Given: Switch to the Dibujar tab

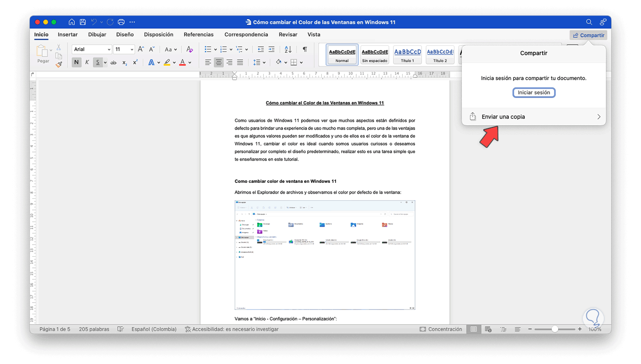Looking at the screenshot, I should pos(97,34).
